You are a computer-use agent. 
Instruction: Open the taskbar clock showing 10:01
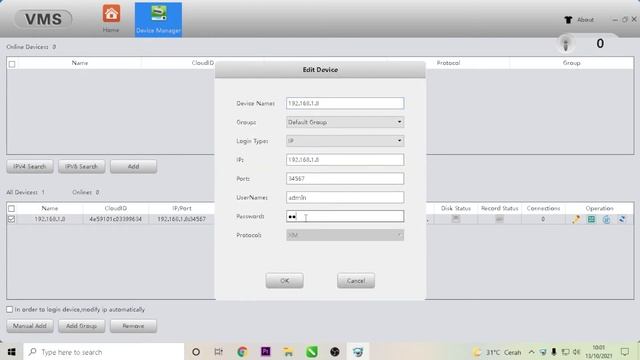coord(599,352)
